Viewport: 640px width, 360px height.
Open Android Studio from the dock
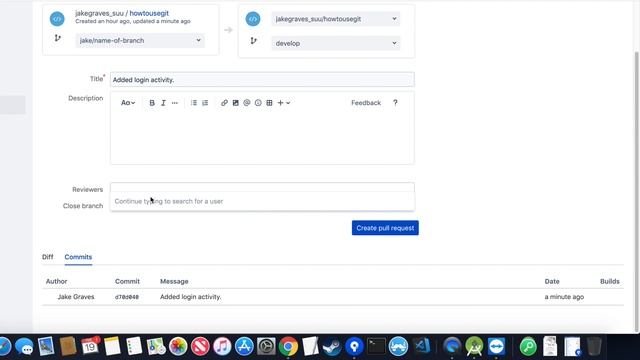pos(474,347)
